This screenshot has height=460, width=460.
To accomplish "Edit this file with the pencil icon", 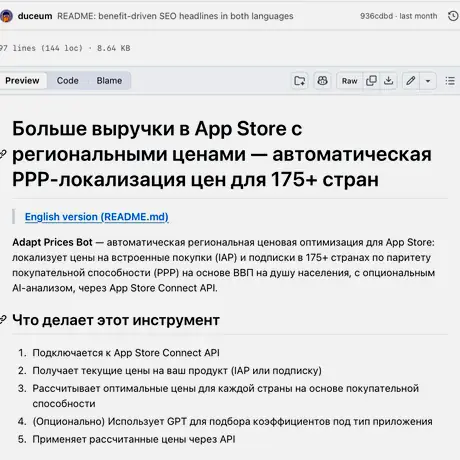I will click(411, 81).
